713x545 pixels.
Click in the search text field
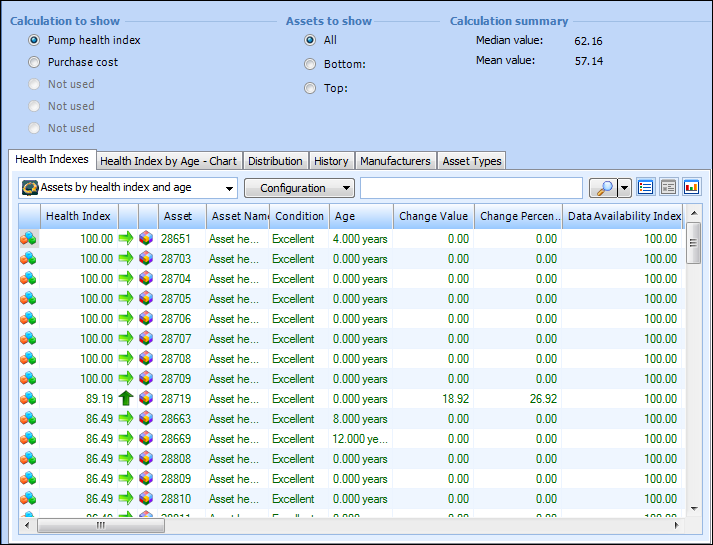tap(470, 188)
